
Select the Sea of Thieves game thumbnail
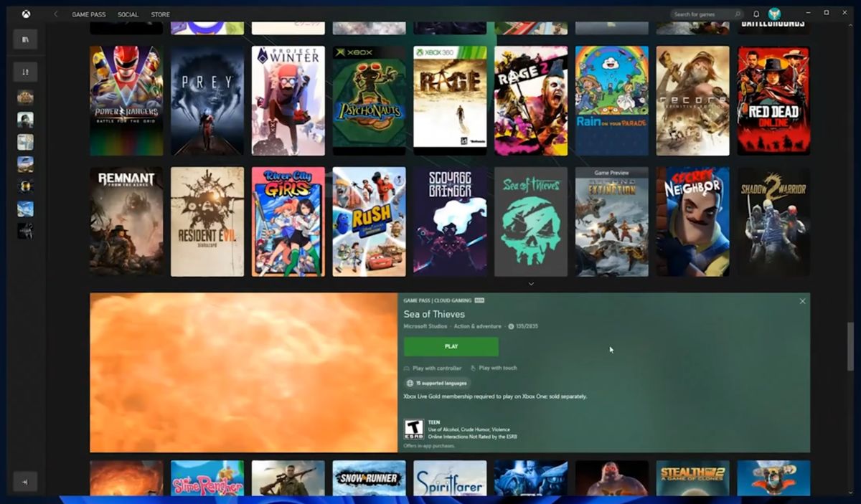click(x=530, y=222)
